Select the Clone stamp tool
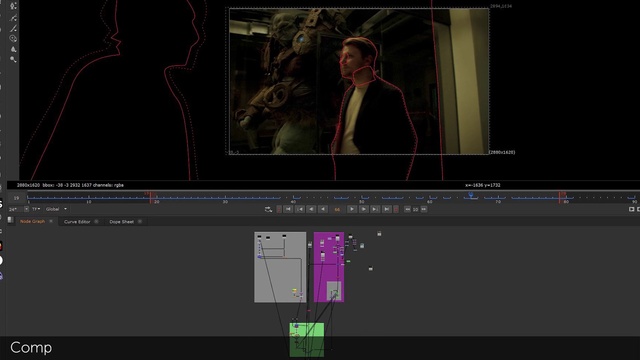640x360 pixels. [13, 39]
